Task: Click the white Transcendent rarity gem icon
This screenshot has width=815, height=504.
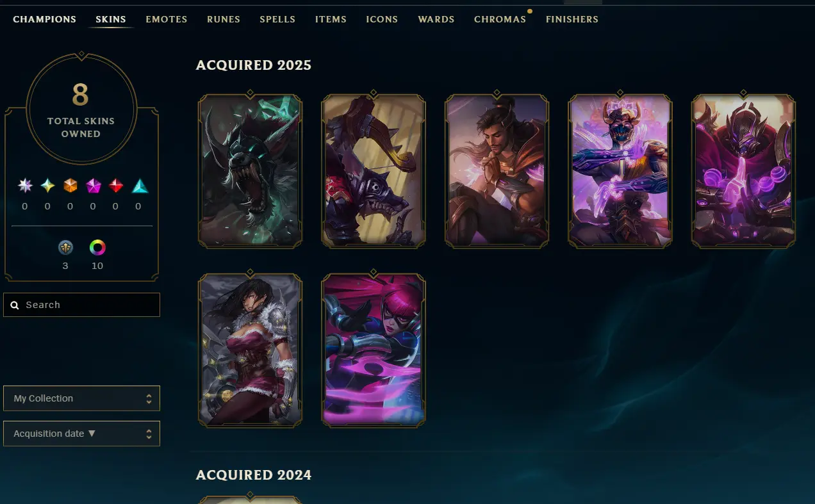Action: (x=25, y=186)
